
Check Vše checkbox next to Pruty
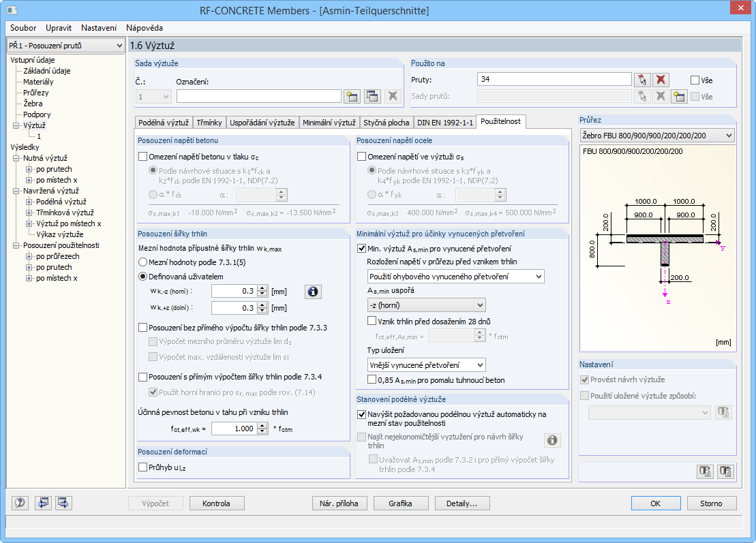[x=695, y=80]
